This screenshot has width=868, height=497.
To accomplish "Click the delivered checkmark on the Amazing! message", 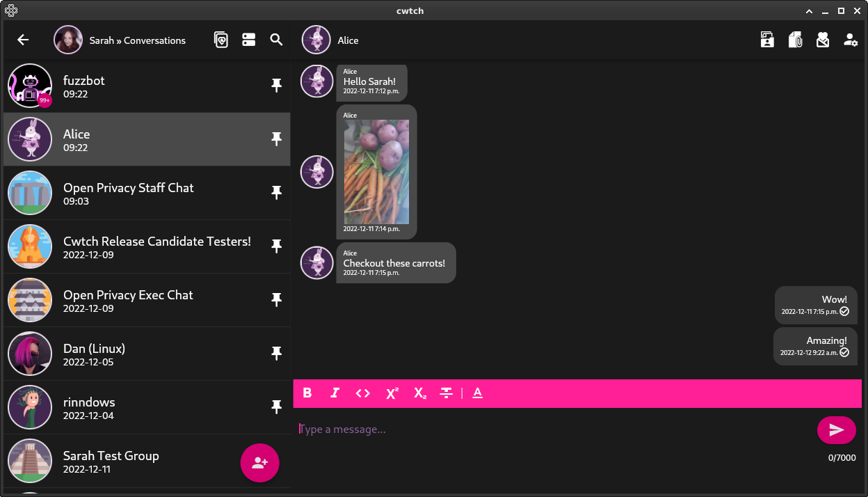I will point(844,353).
